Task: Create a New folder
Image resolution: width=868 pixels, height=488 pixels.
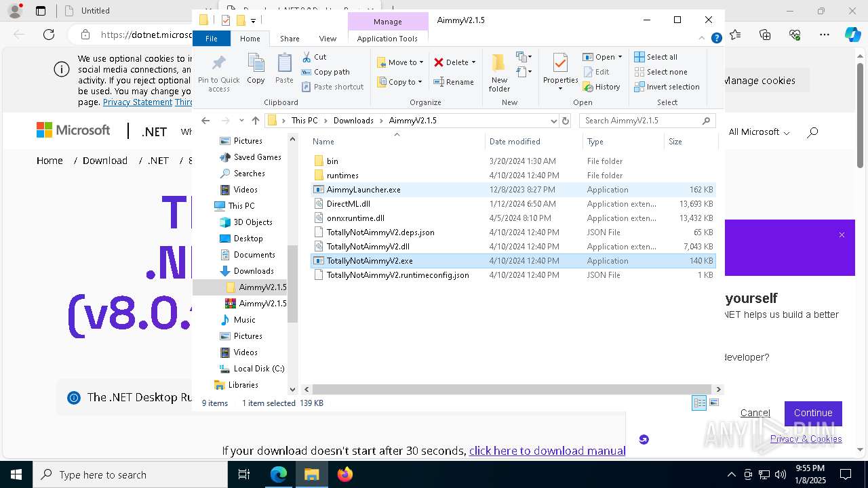Action: (499, 73)
